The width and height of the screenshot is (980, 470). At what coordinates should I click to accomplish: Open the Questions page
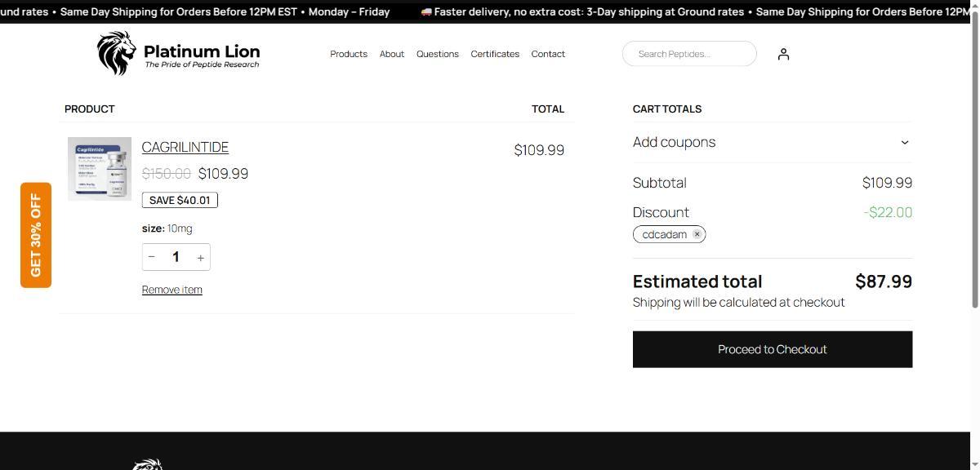(438, 54)
